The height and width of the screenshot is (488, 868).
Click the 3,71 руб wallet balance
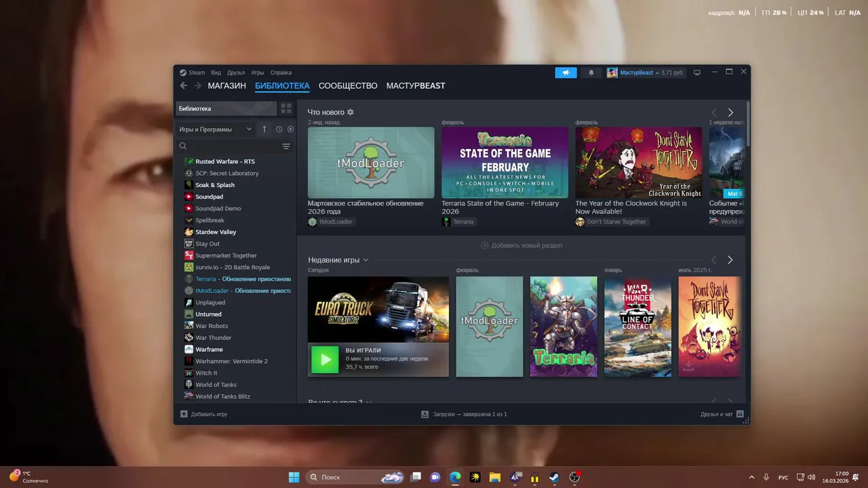[x=672, y=73]
